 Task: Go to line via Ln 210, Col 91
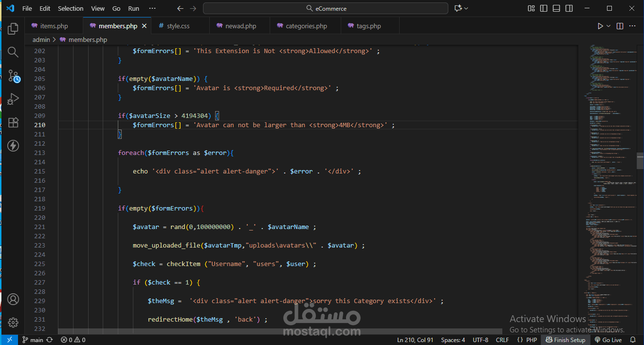(415, 340)
